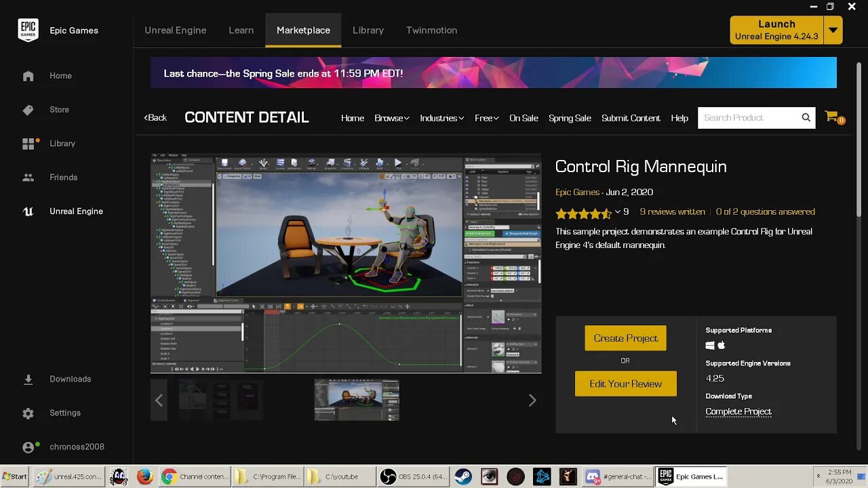Switch to the OBS 25.0.4 taskbar window
Image resolution: width=868 pixels, height=488 pixels.
(414, 476)
